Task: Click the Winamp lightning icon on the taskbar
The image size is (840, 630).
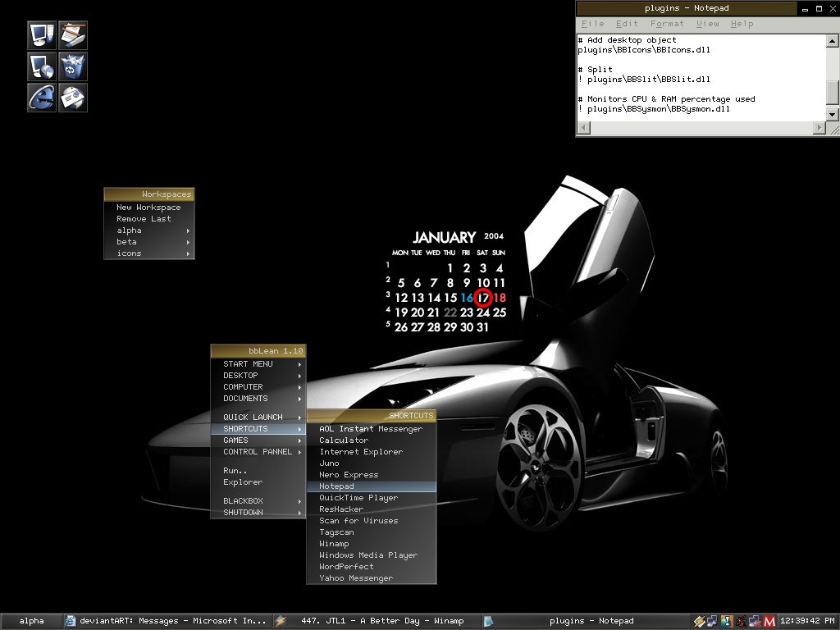Action: coord(281,621)
